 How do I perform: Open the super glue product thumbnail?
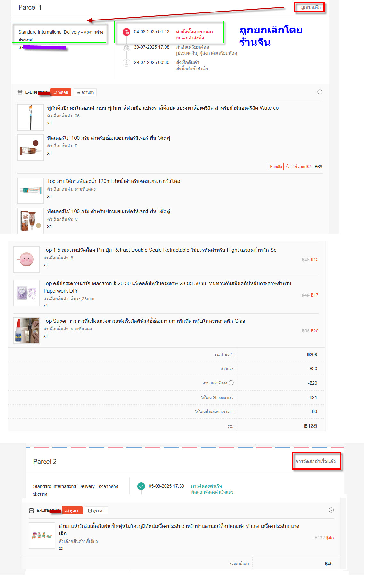click(x=27, y=330)
